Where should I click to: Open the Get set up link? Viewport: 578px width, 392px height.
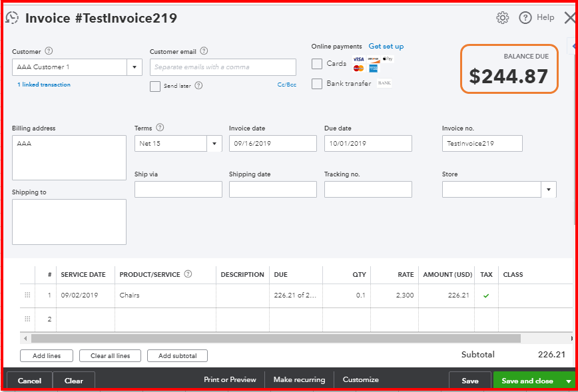386,47
